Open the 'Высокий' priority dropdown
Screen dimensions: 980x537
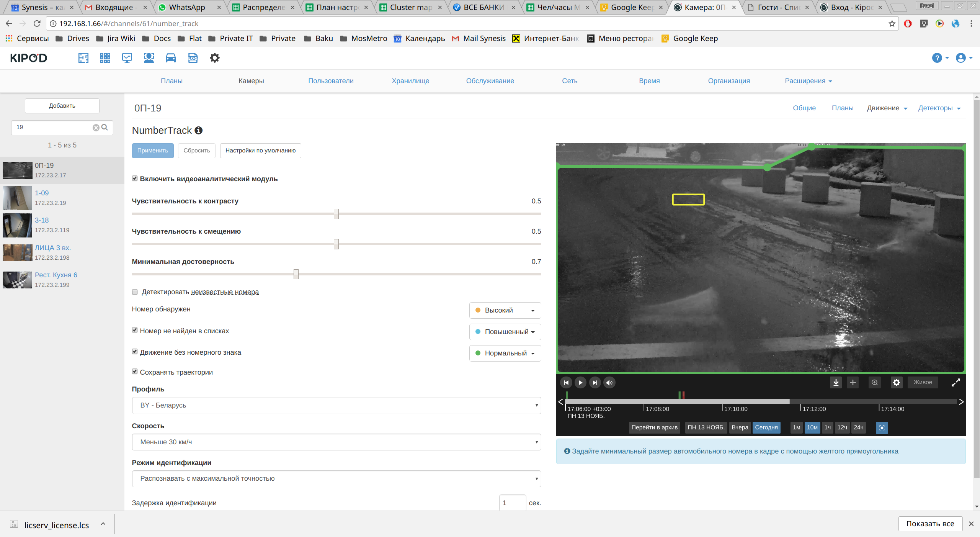(x=505, y=310)
